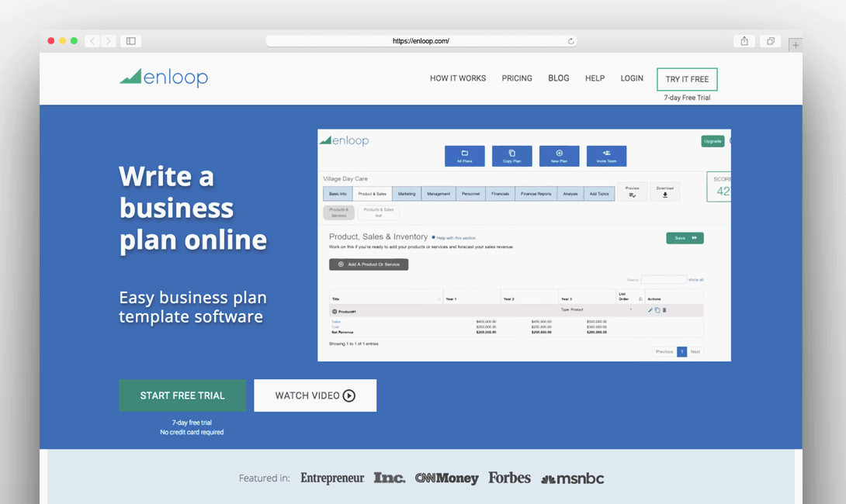The image size is (846, 504).
Task: Click the table Search input field
Action: click(x=664, y=279)
